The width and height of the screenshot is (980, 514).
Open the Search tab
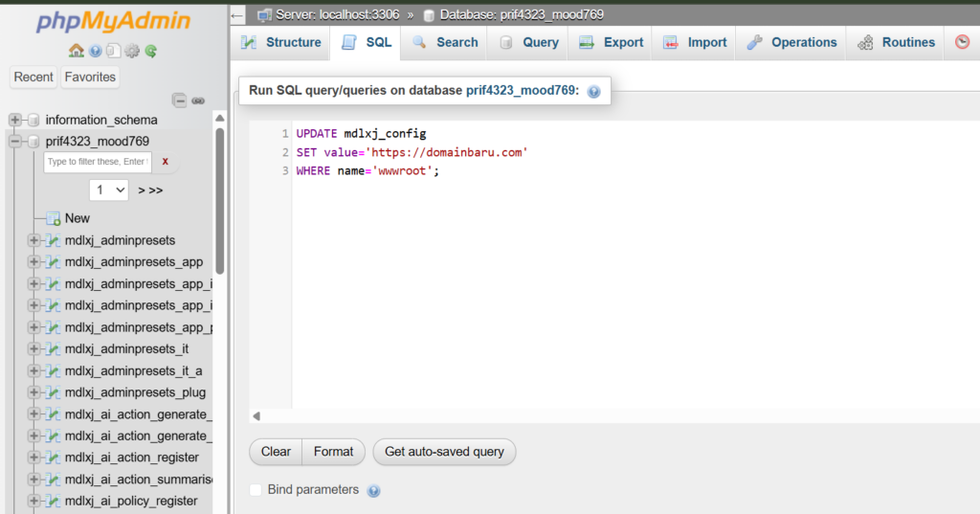point(444,42)
